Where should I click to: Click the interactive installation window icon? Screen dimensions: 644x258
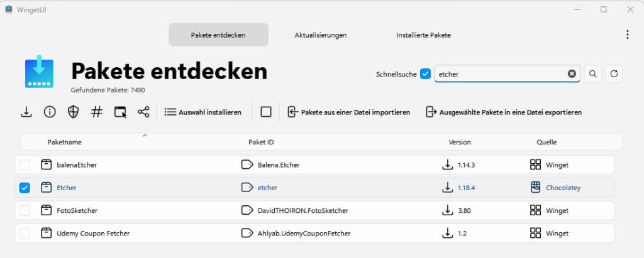click(x=120, y=112)
